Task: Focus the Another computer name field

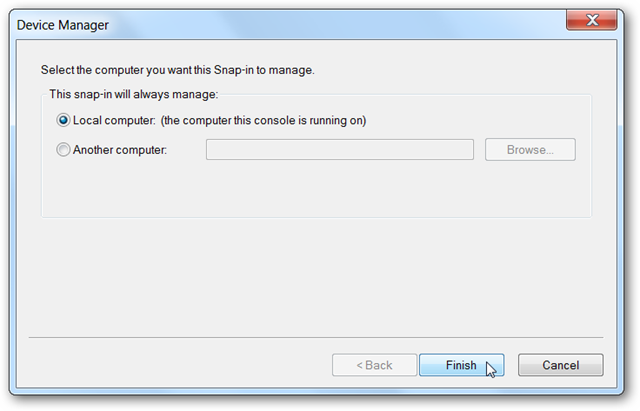Action: pyautogui.click(x=339, y=150)
